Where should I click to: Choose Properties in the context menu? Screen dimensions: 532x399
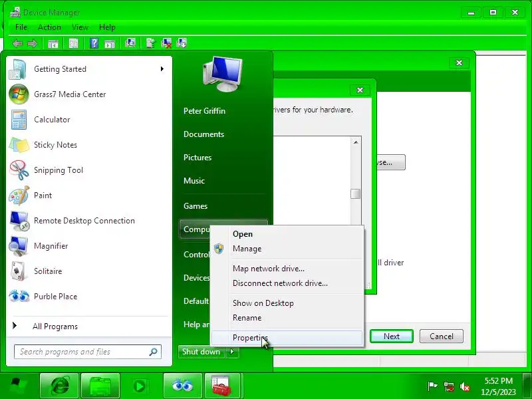pyautogui.click(x=287, y=338)
